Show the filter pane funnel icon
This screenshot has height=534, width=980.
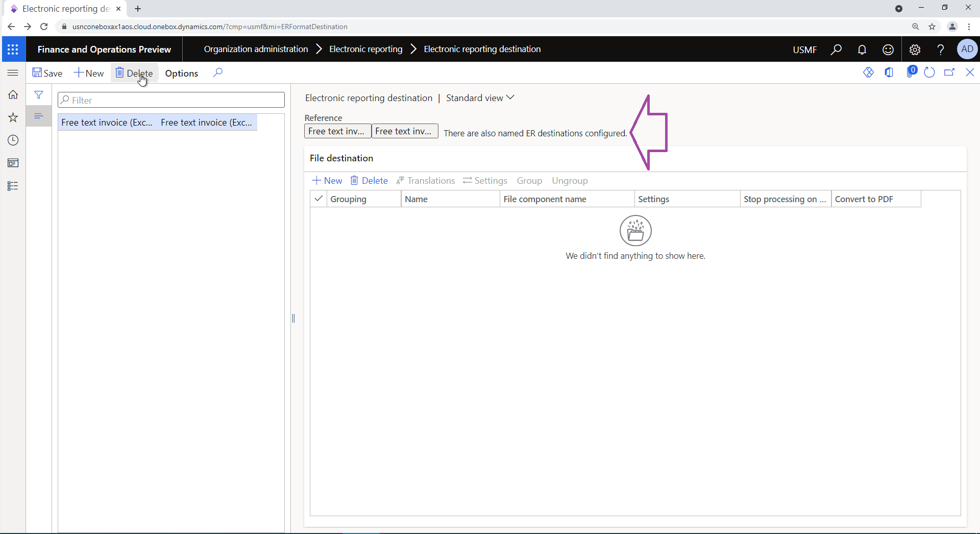pos(39,95)
